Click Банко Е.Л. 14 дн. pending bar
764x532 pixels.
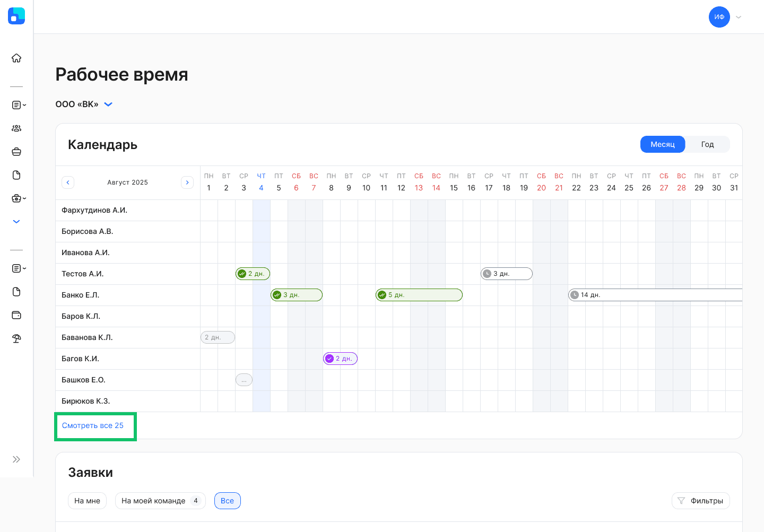(x=655, y=295)
